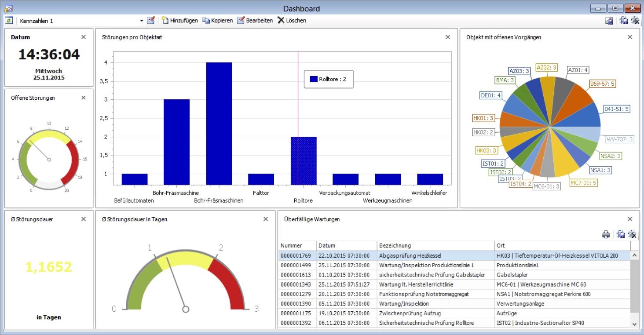The width and height of the screenshot is (644, 335).
Task: Select row 0000001499 in maintenance table
Action: coord(454,265)
